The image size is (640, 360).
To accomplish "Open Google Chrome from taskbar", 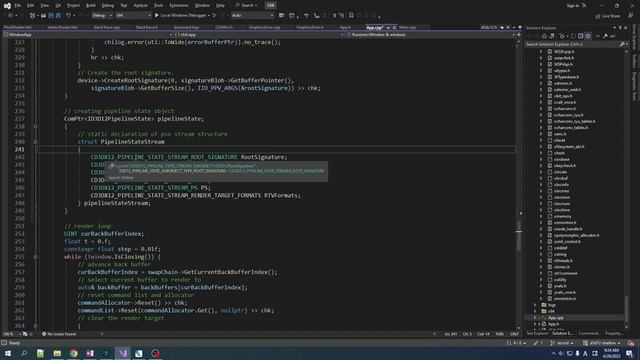I will (73, 353).
